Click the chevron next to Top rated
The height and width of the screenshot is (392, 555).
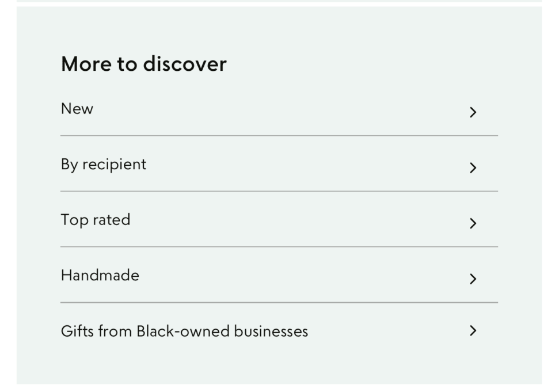[x=473, y=223]
